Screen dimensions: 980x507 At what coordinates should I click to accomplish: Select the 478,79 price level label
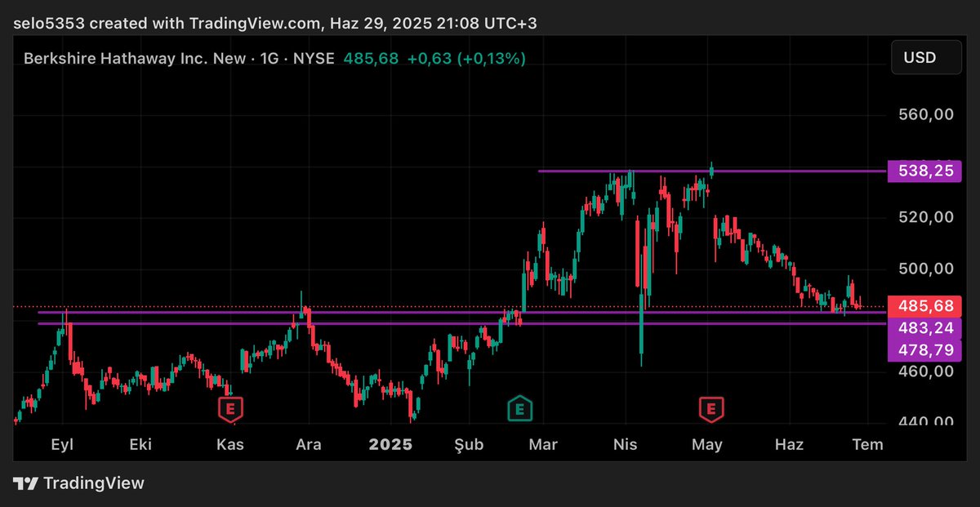pos(925,350)
